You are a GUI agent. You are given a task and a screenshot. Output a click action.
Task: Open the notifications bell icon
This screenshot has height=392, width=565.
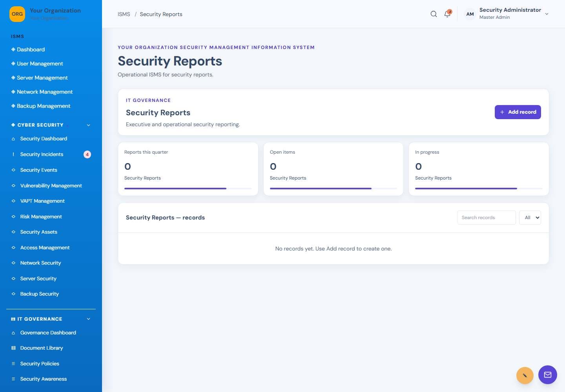tap(447, 14)
